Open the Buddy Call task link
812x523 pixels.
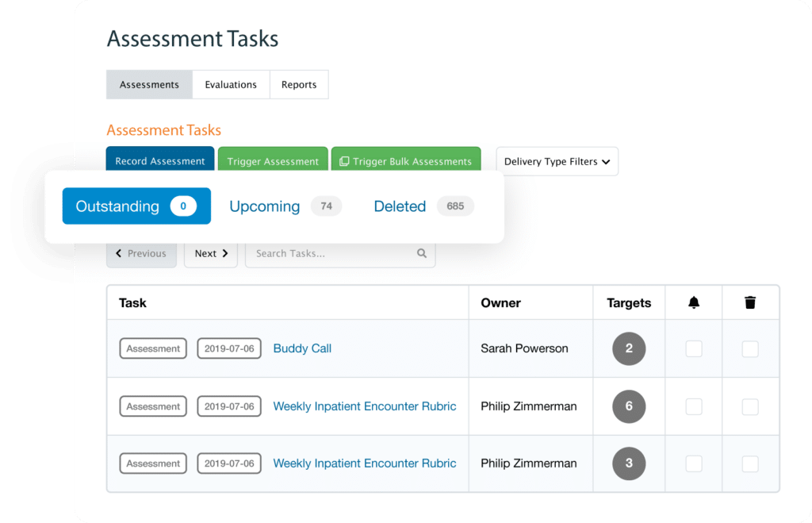click(x=302, y=348)
